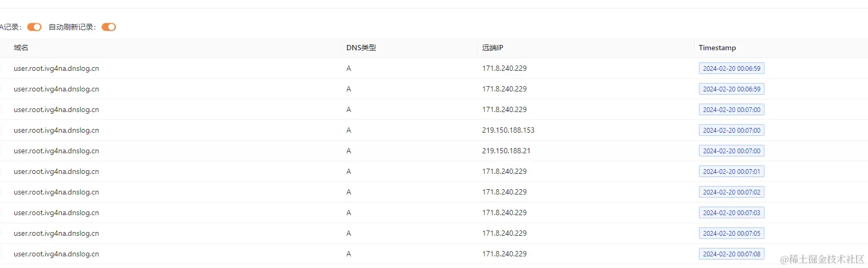Toggle the A记录 switch
The height and width of the screenshot is (268, 868).
(x=34, y=27)
